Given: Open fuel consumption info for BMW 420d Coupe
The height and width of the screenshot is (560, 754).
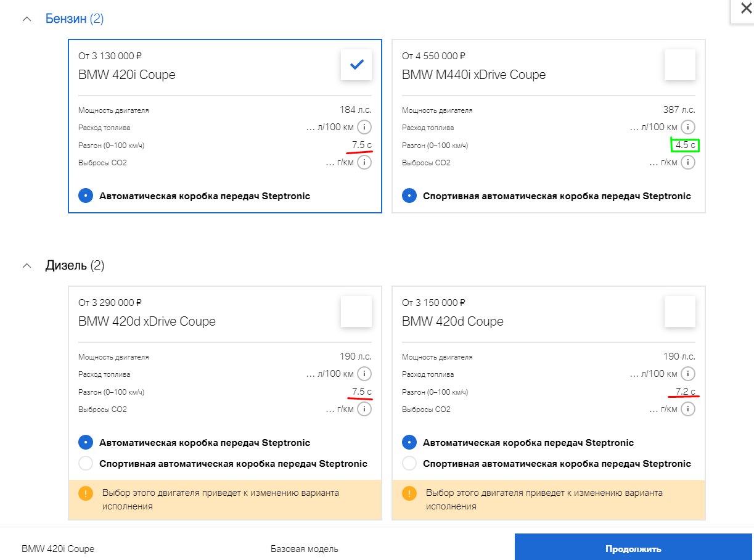Looking at the screenshot, I should (x=688, y=374).
